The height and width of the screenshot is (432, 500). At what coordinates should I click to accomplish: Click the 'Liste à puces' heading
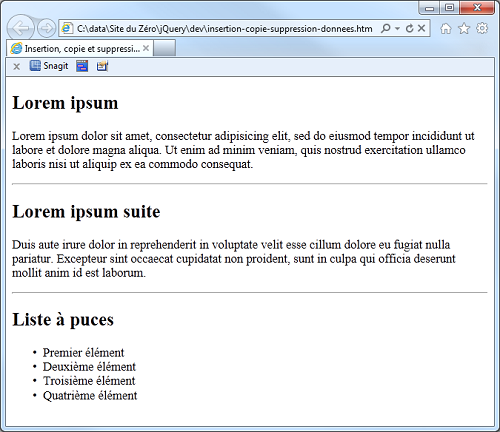(63, 319)
